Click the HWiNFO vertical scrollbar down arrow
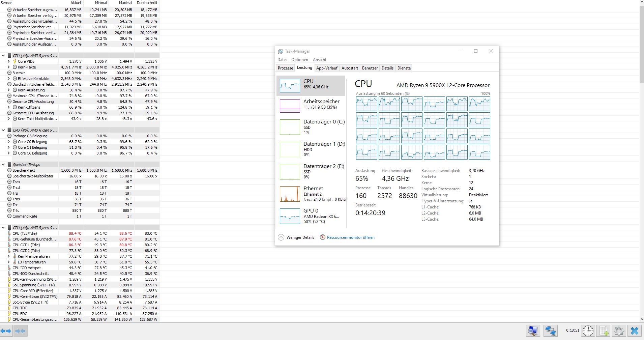The width and height of the screenshot is (644, 340). 641,319
